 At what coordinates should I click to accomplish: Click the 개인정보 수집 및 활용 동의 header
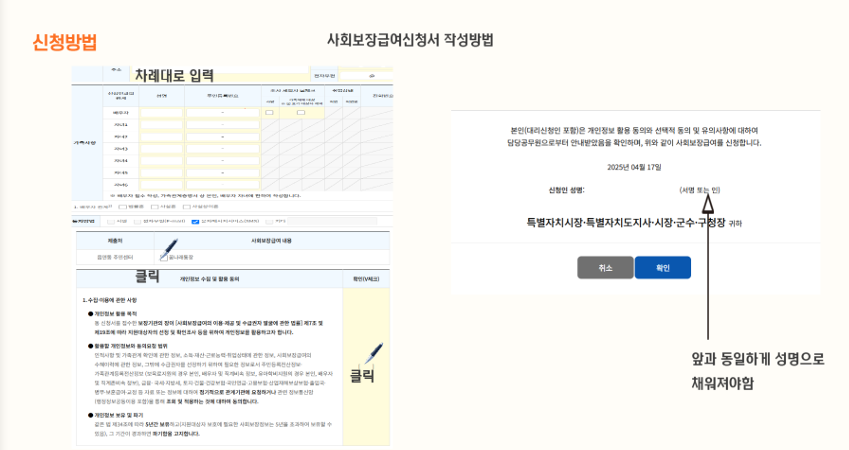210,279
